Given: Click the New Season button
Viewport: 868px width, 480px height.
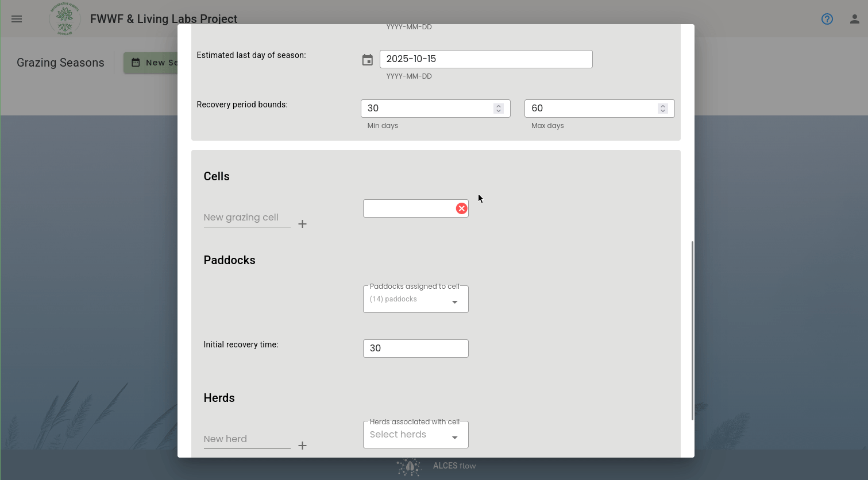Looking at the screenshot, I should (152, 63).
